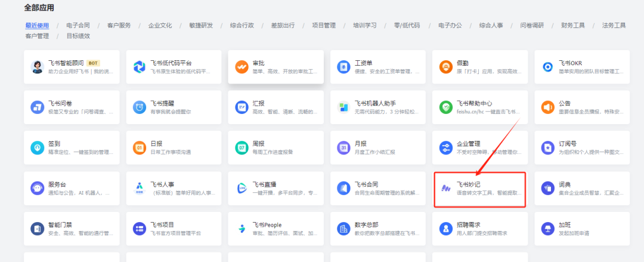644x262 pixels.
Task: Click the 飞书智能顾问 app name
Action: point(66,63)
